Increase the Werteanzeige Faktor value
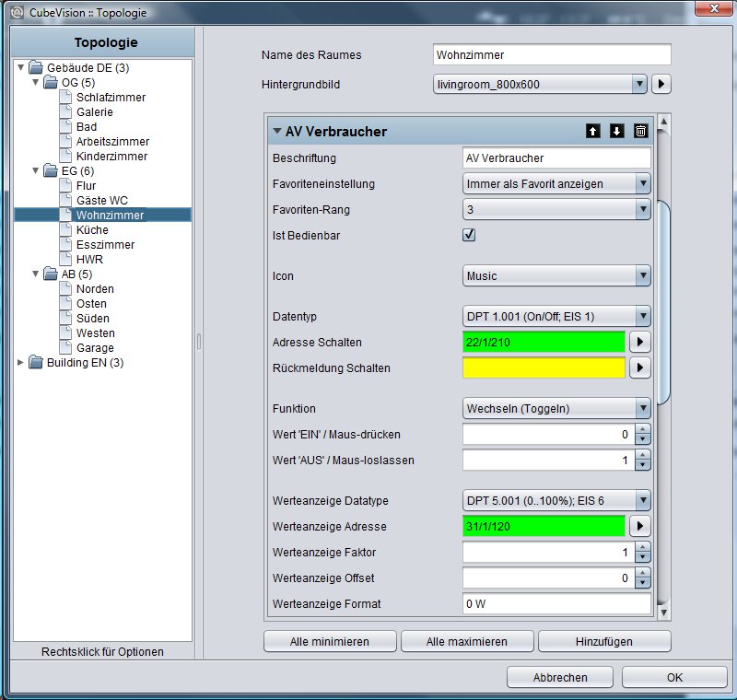The width and height of the screenshot is (737, 700). [x=642, y=547]
